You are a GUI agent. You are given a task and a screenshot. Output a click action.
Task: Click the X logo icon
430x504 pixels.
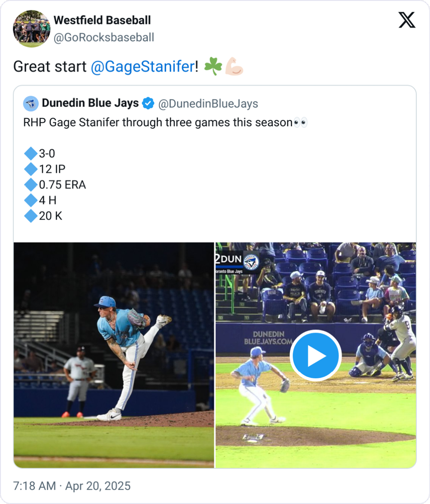(x=407, y=20)
